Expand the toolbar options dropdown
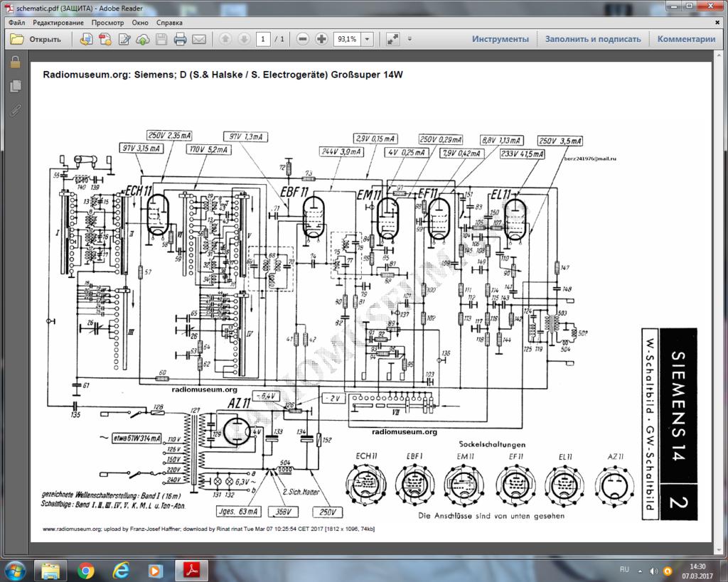The height and width of the screenshot is (582, 728). pos(409,39)
